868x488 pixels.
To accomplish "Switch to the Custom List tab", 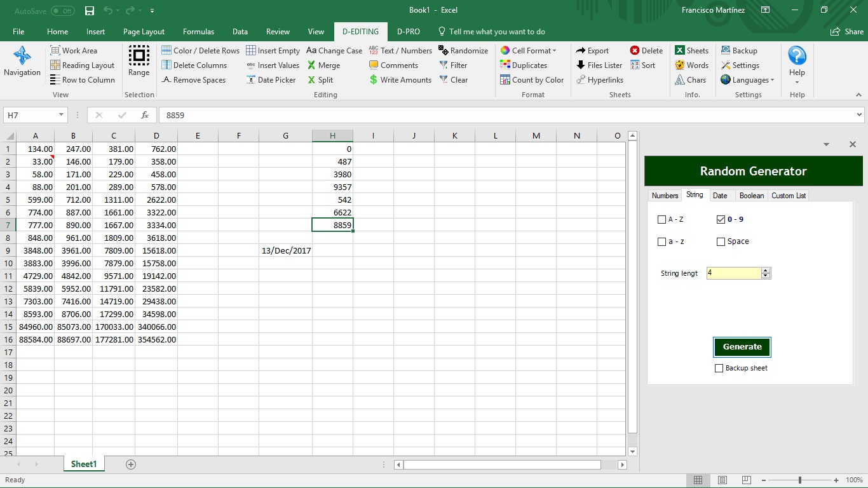I will [789, 196].
